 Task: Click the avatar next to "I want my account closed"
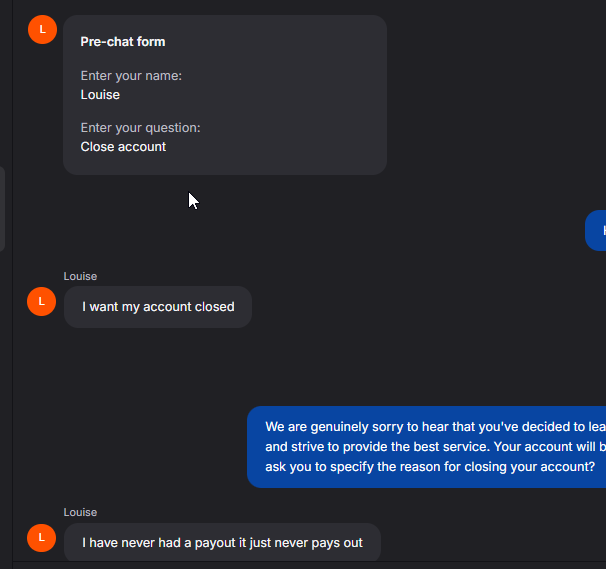(42, 301)
